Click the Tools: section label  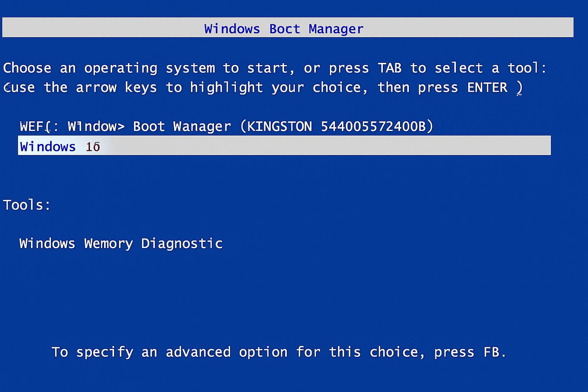pos(26,205)
